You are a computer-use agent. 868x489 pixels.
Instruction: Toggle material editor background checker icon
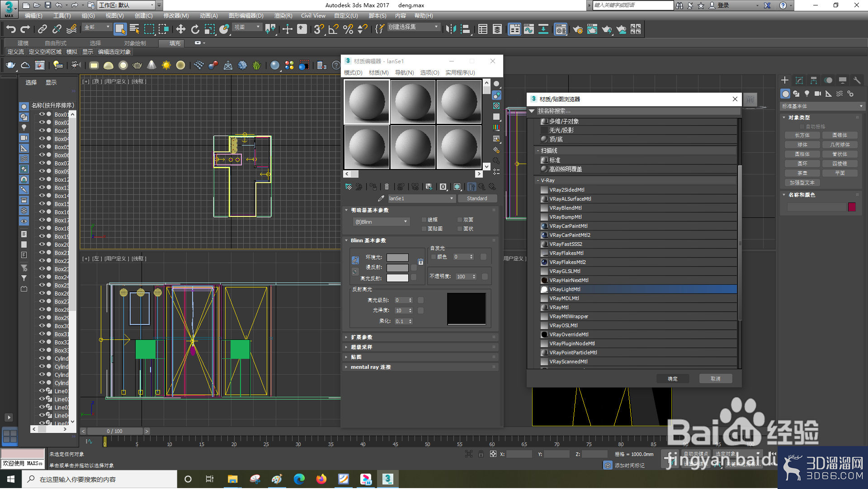pos(496,106)
